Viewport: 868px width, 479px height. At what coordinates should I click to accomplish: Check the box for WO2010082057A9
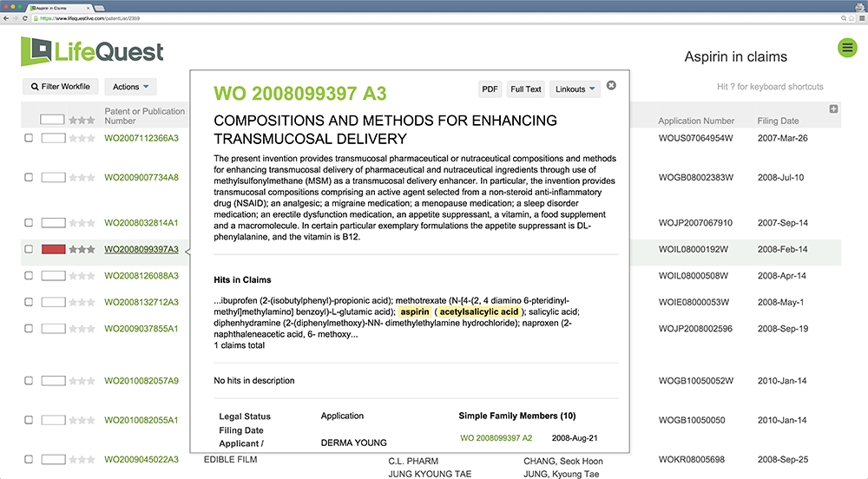(29, 381)
